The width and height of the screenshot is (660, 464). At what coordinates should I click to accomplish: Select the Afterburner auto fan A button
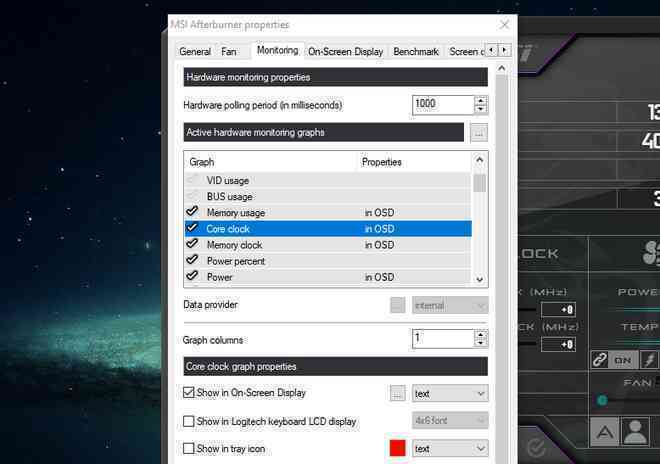coord(604,432)
